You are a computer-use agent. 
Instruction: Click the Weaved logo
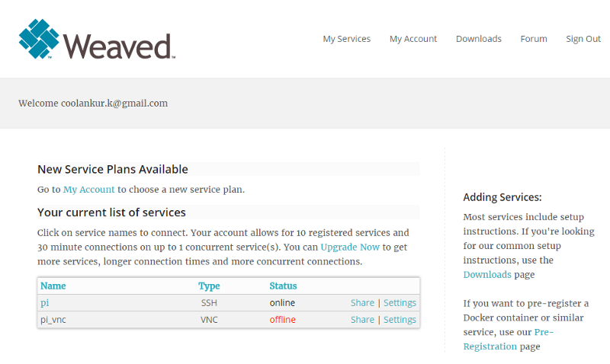97,39
